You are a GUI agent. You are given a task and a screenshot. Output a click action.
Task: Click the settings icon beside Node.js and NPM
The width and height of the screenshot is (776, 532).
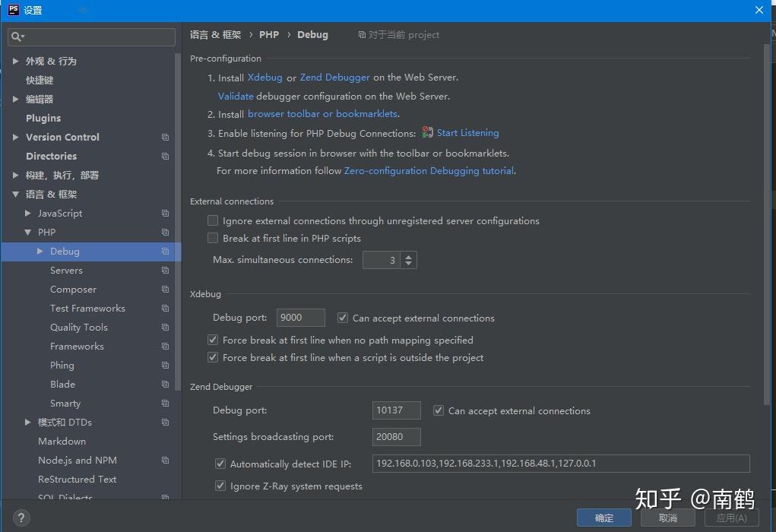click(x=165, y=460)
